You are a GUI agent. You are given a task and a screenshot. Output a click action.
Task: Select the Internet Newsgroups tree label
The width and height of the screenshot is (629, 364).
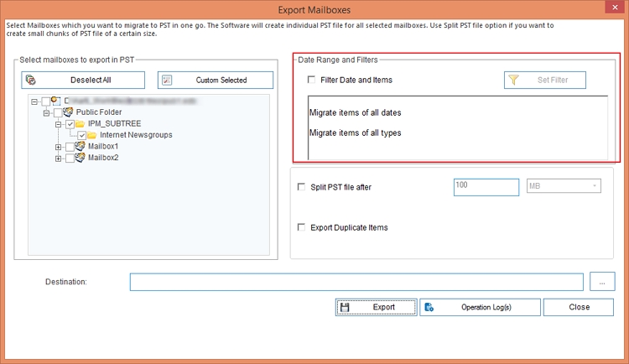(x=136, y=135)
